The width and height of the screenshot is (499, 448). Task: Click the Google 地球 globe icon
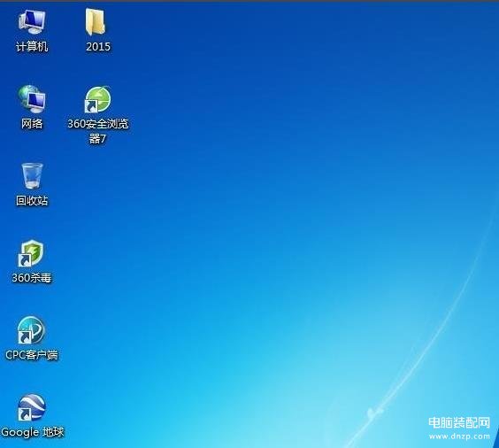tap(32, 408)
